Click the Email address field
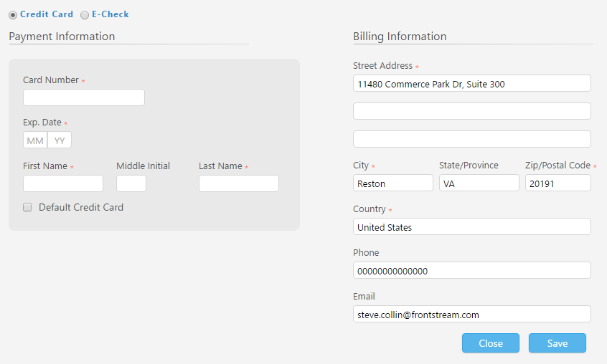Viewport: 607px width, 364px height. click(471, 315)
